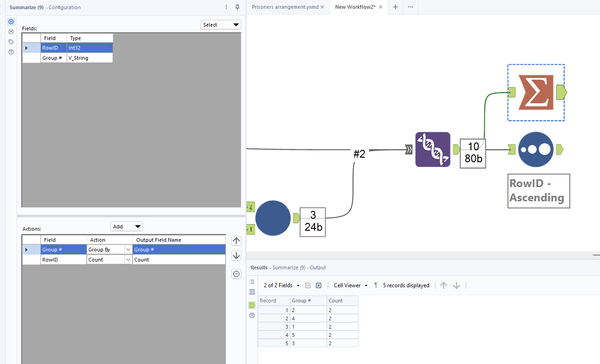Open a new workflow tab with plus
The image size is (600, 364).
[x=395, y=7]
